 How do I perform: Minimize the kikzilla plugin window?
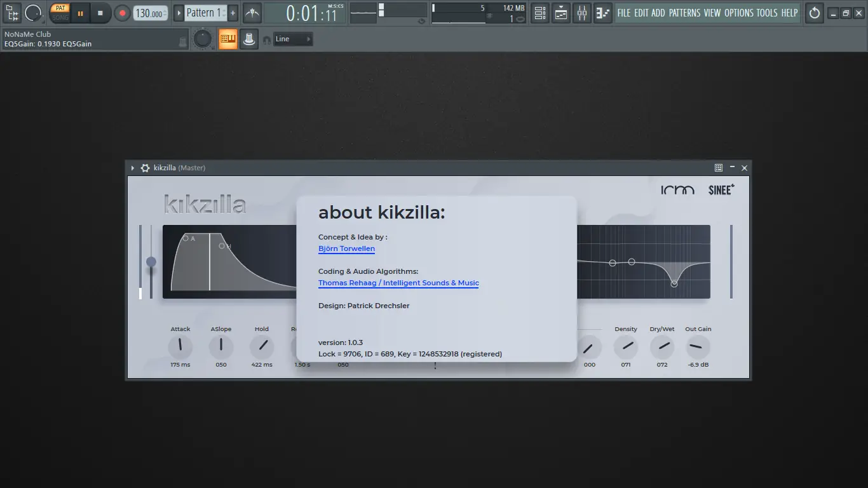click(732, 167)
